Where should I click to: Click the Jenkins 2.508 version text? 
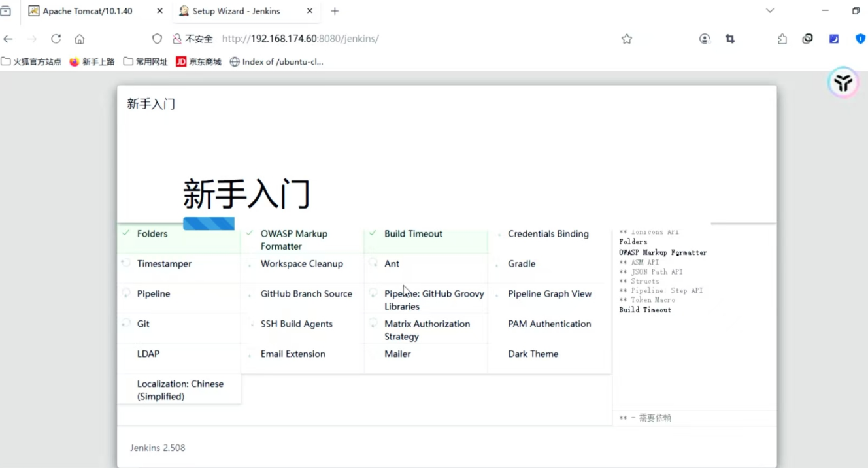point(158,448)
